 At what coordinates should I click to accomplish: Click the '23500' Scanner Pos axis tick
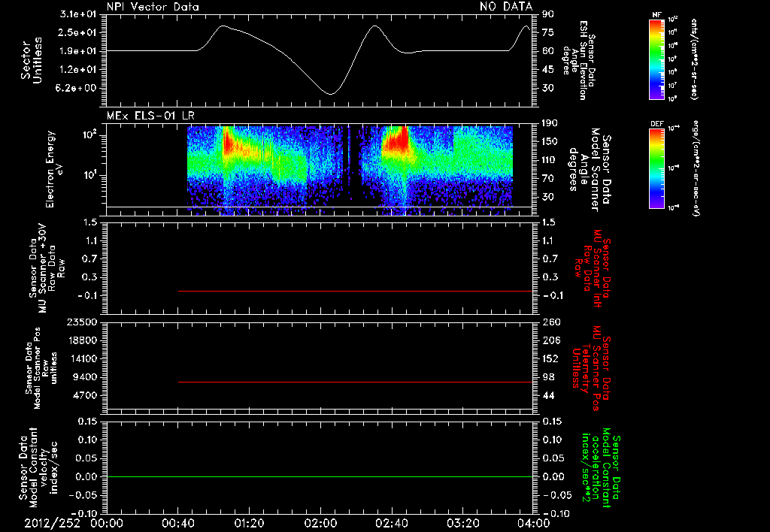click(81, 322)
